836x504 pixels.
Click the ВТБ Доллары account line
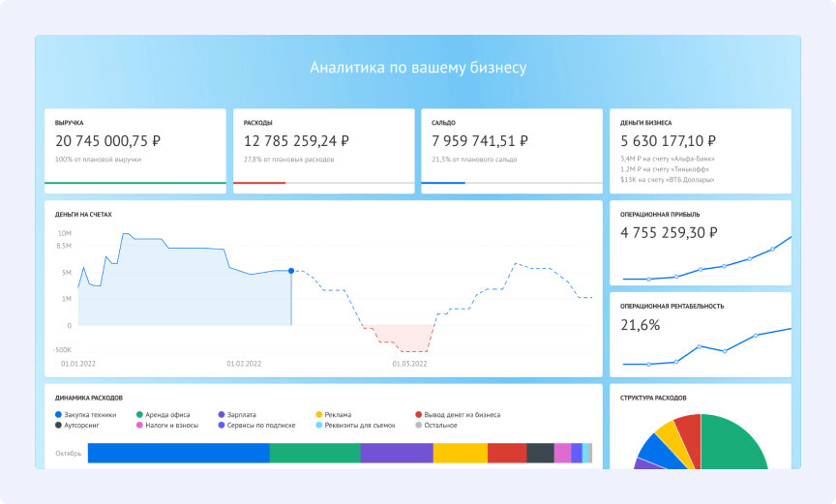[x=667, y=180]
